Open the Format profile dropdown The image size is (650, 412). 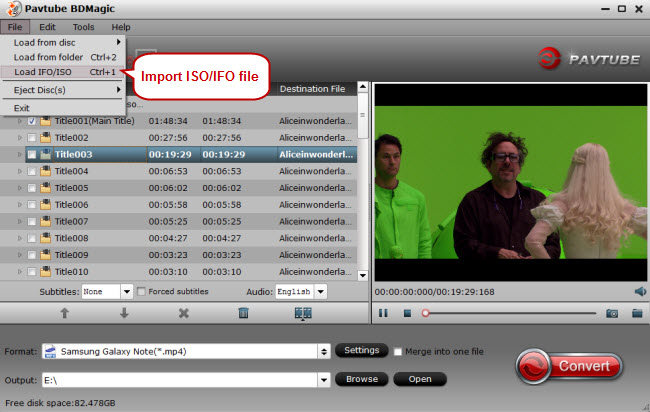click(324, 351)
